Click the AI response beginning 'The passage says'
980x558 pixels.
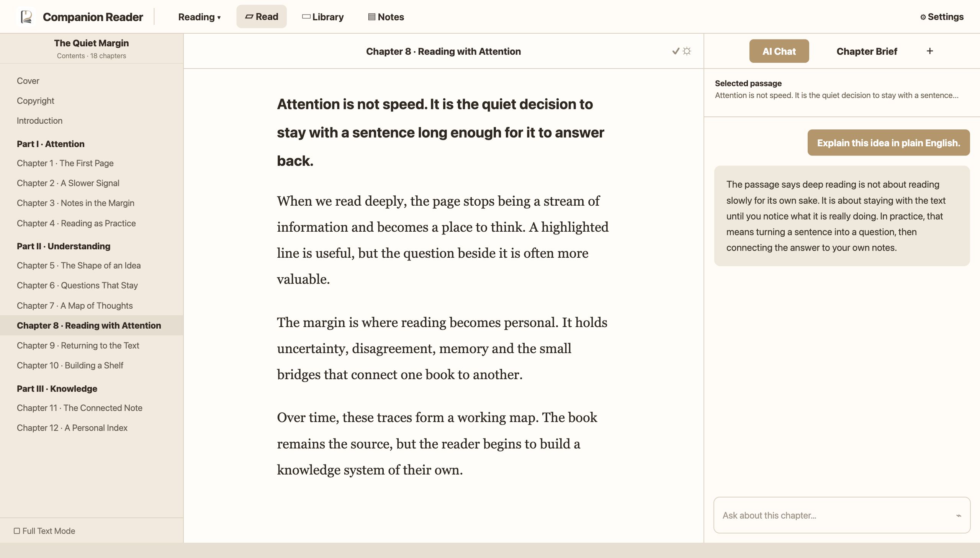(x=842, y=216)
